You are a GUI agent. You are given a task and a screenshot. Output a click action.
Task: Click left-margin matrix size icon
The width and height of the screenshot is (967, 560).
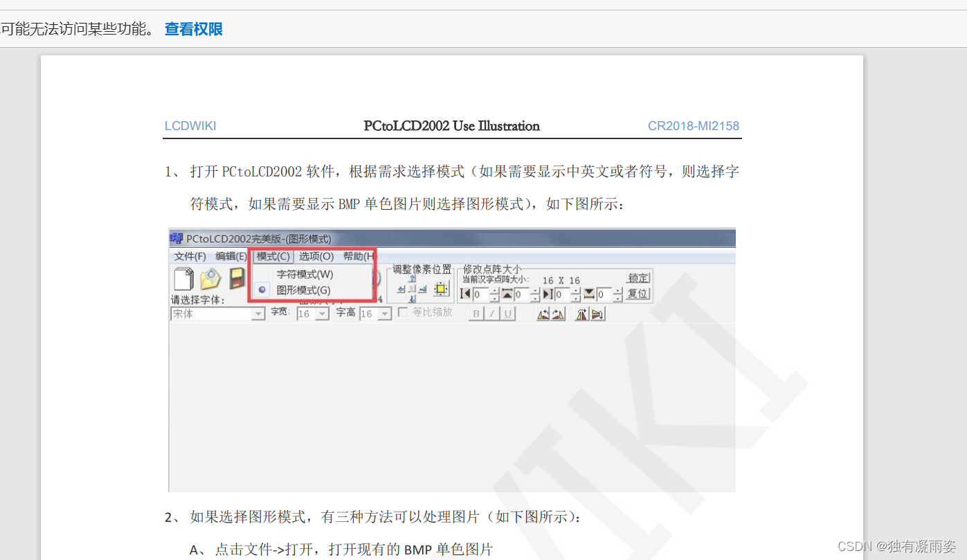[x=465, y=293]
